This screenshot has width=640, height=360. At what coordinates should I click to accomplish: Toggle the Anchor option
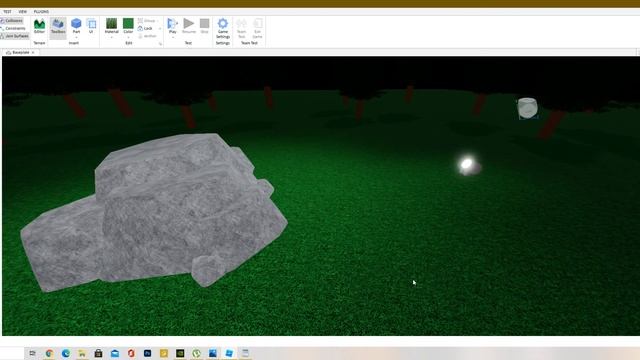pos(147,36)
